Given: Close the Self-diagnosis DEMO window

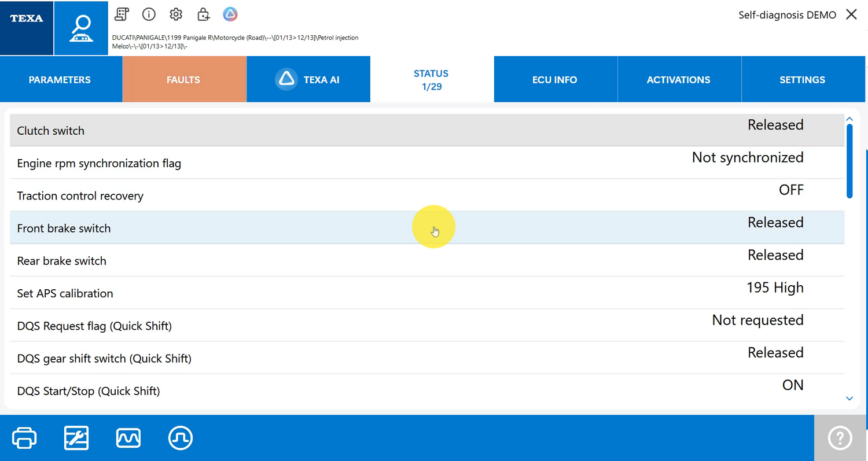Looking at the screenshot, I should (851, 14).
